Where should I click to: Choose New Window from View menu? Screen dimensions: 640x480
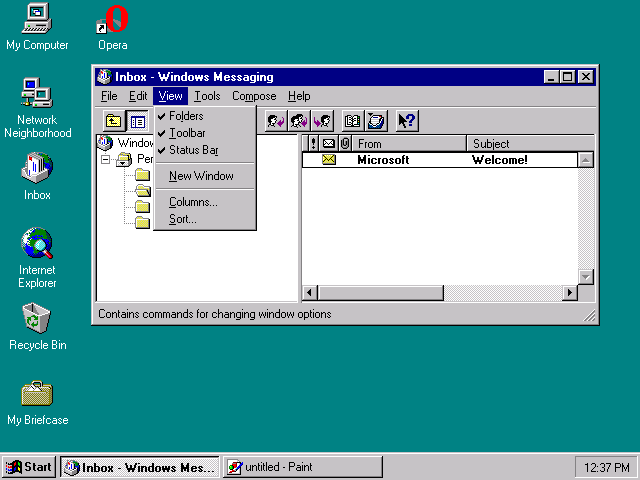click(205, 176)
